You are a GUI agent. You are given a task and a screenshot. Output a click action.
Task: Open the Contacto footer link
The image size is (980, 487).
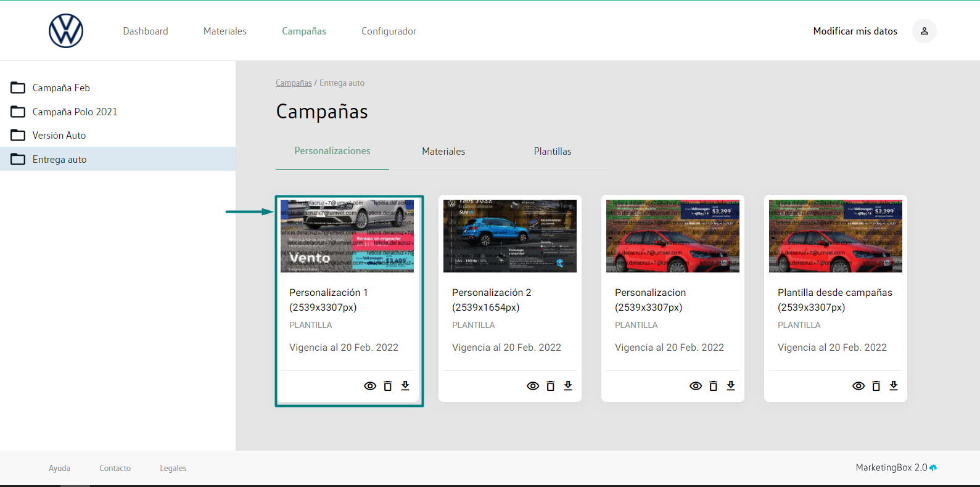115,468
